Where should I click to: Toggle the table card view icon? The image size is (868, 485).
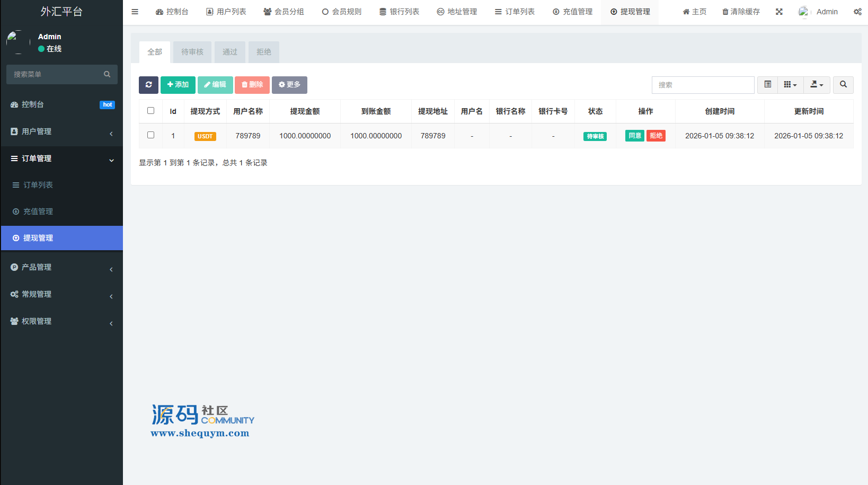767,85
